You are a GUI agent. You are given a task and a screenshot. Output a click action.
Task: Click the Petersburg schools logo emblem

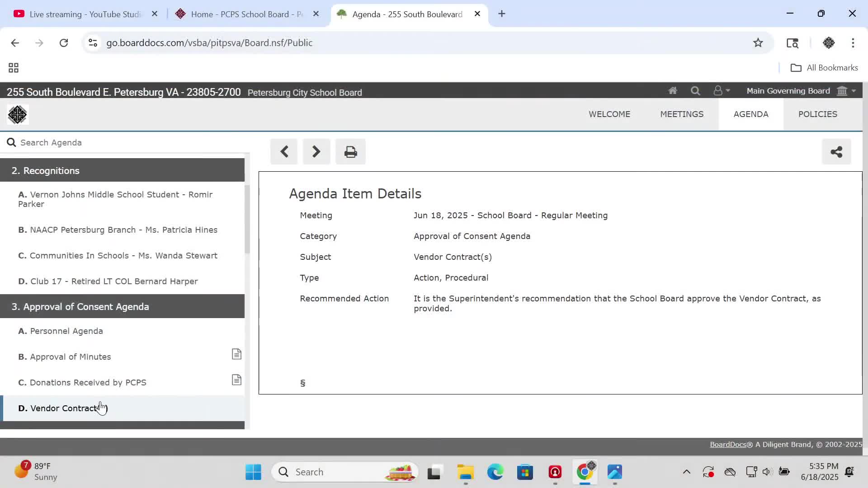pos(18,115)
